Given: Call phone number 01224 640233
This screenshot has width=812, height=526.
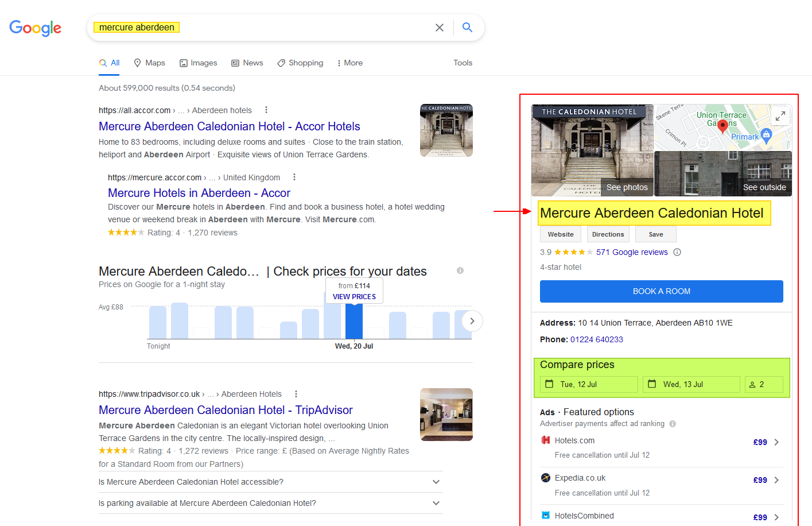Looking at the screenshot, I should click(x=597, y=339).
